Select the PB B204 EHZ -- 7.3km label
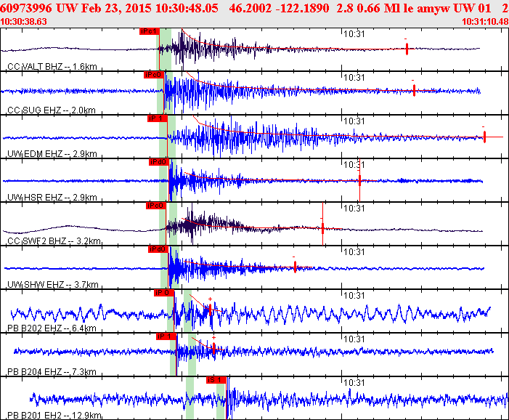The height and width of the screenshot is (420, 509). 52,371
